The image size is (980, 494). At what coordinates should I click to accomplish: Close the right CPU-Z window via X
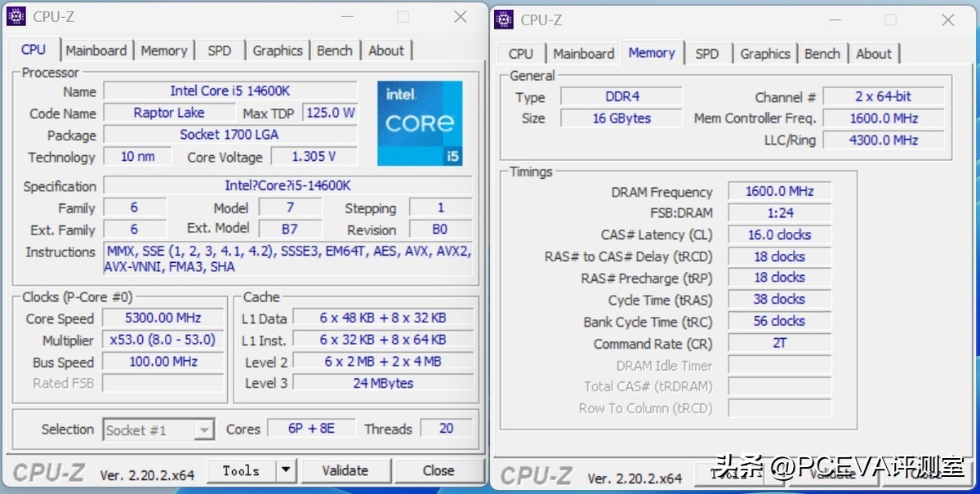(x=947, y=20)
